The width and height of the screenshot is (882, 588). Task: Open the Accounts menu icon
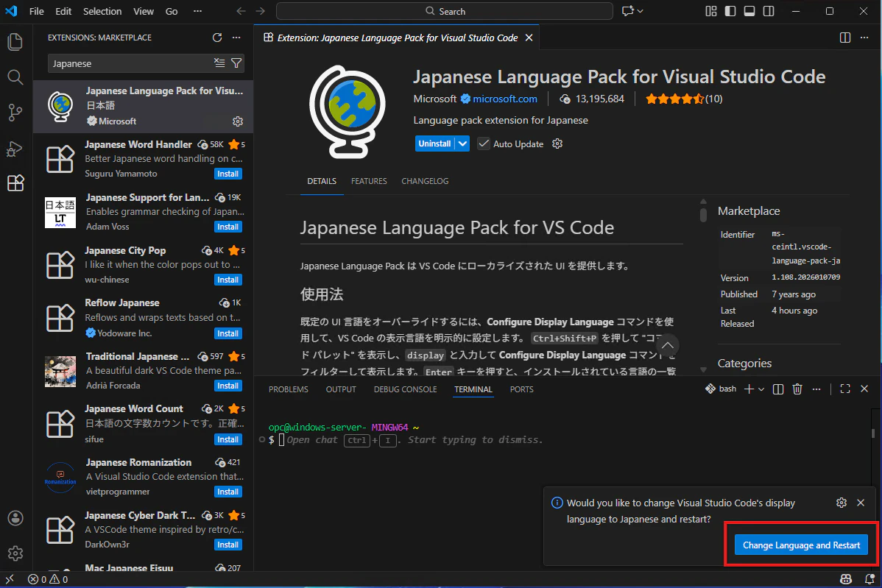[15, 518]
